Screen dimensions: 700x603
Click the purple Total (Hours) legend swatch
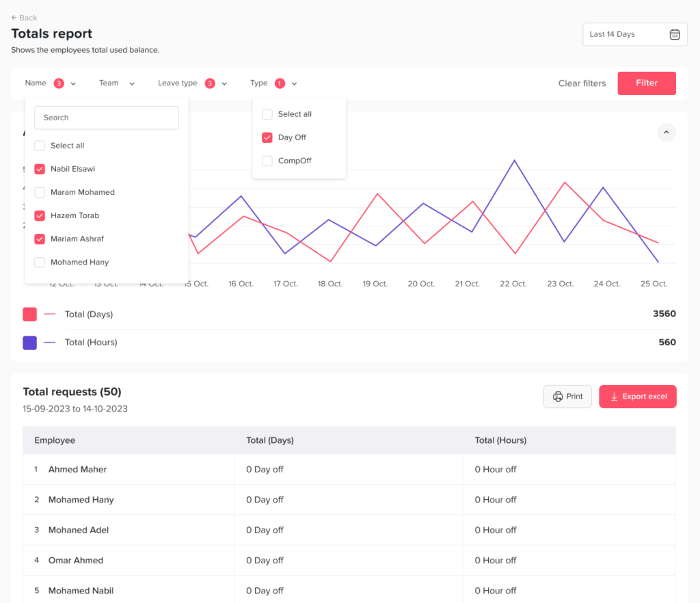pos(29,343)
